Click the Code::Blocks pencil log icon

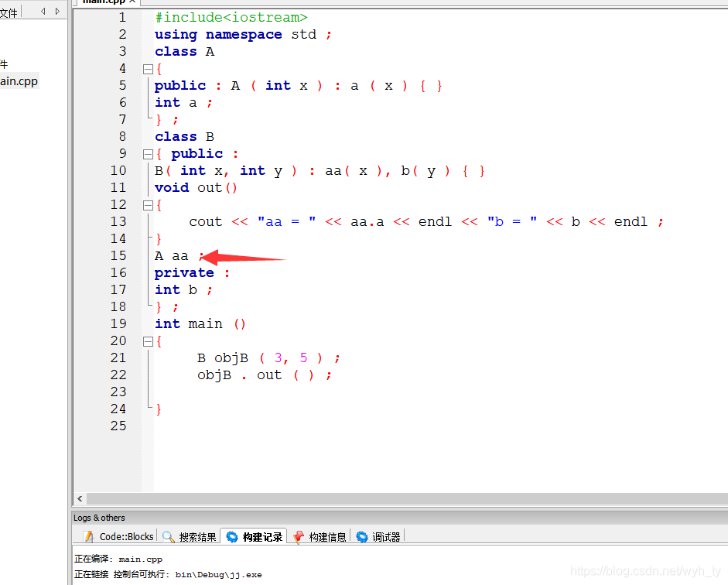pyautogui.click(x=88, y=537)
